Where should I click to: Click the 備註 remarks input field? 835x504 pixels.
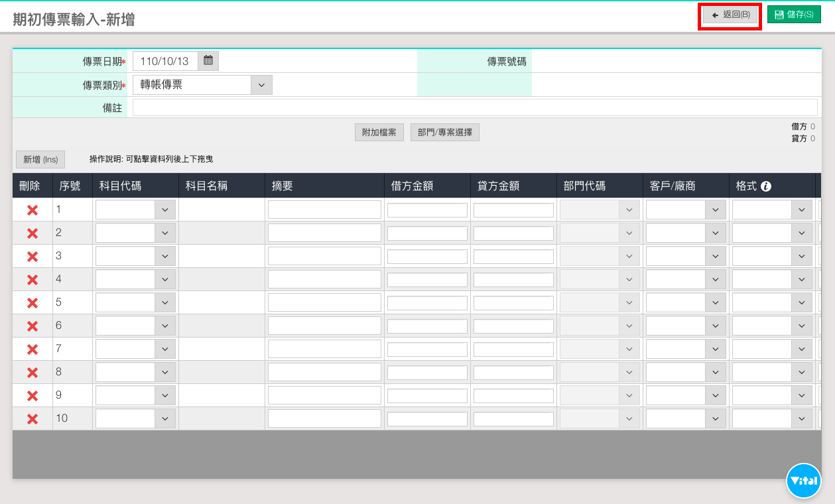coord(474,107)
